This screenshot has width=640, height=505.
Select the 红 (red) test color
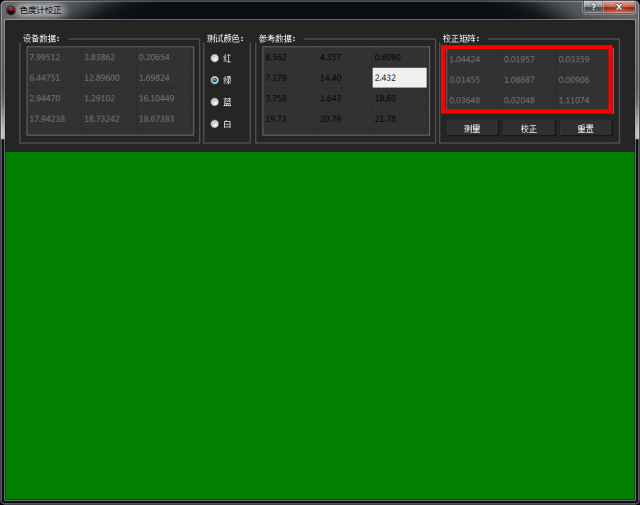214,58
